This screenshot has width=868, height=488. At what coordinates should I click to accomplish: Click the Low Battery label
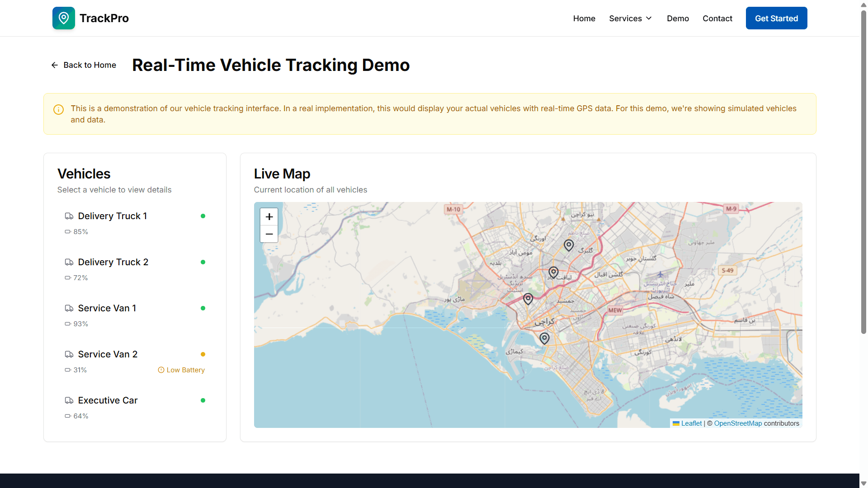[x=185, y=370]
